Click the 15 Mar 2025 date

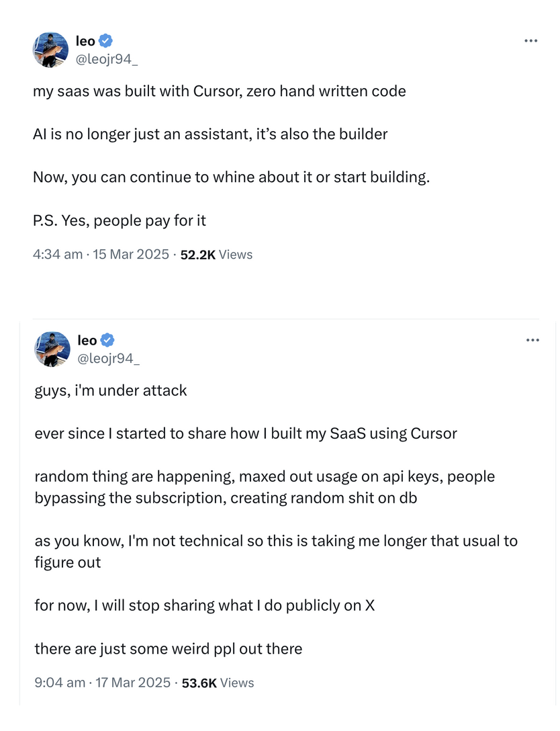point(131,254)
